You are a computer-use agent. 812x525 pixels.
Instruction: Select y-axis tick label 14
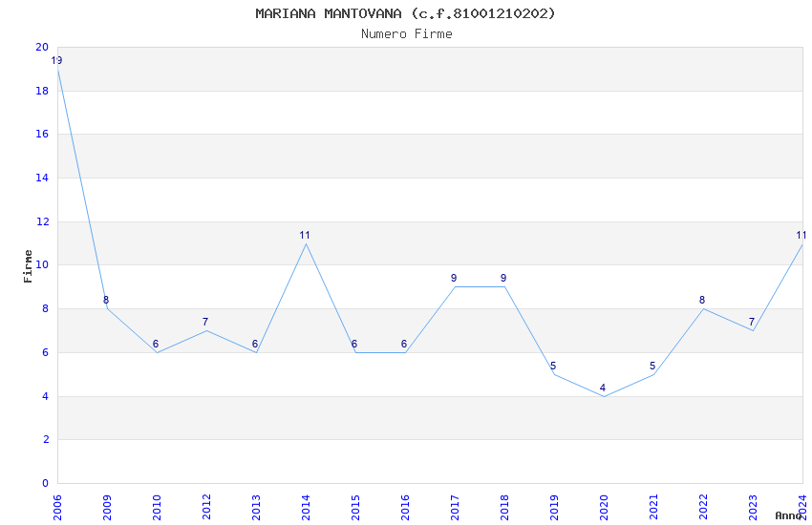point(42,178)
